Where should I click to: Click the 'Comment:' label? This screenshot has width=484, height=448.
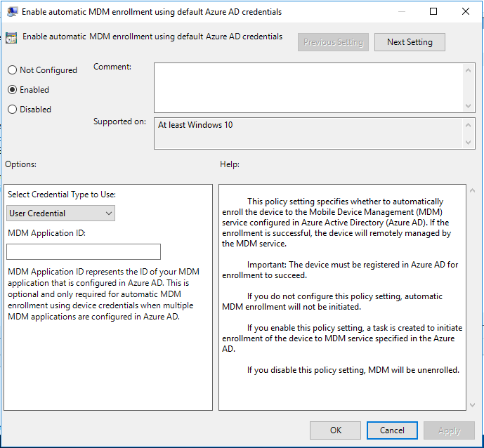(112, 67)
